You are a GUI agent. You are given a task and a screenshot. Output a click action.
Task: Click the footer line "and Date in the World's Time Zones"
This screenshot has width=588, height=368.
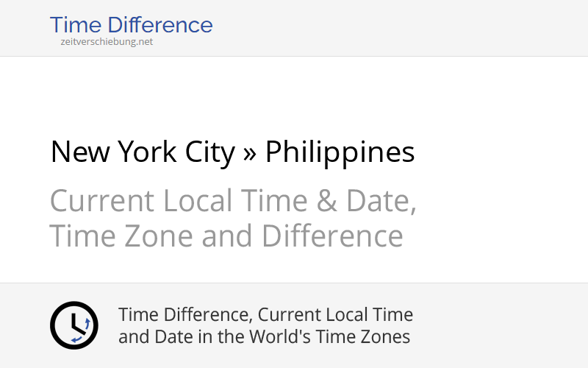click(264, 337)
